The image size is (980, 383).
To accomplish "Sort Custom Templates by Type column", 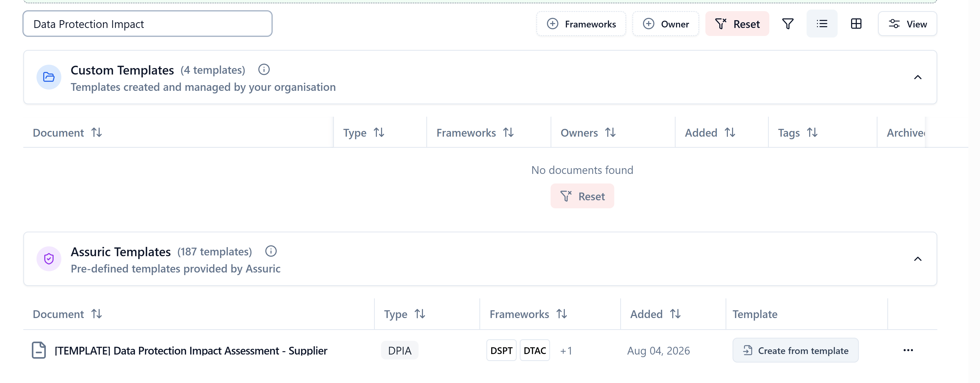I will (x=364, y=133).
